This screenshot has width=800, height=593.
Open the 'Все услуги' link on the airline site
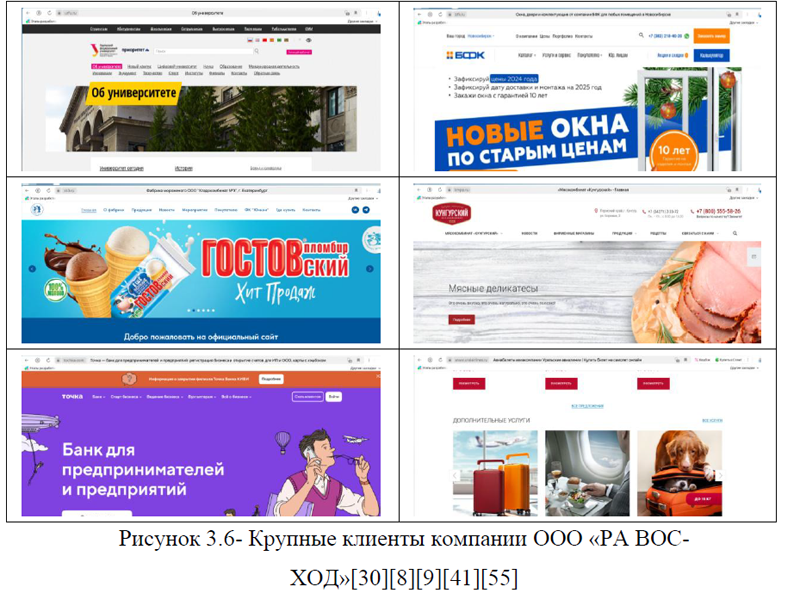click(712, 421)
